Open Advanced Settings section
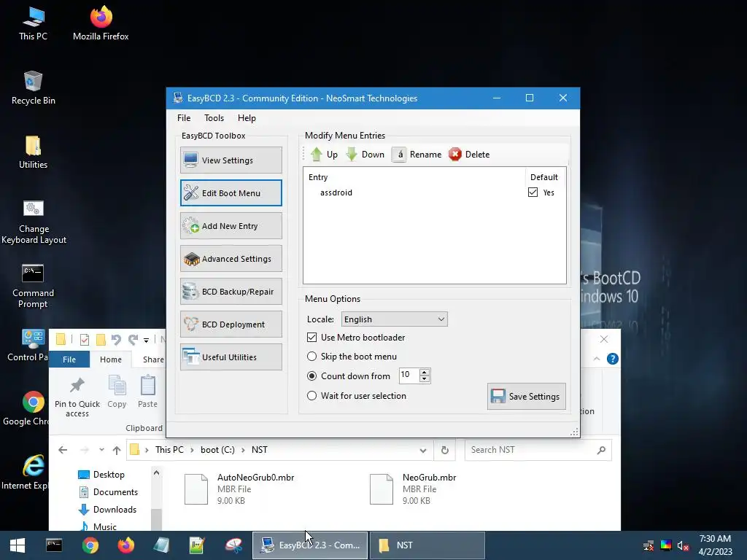 231,259
